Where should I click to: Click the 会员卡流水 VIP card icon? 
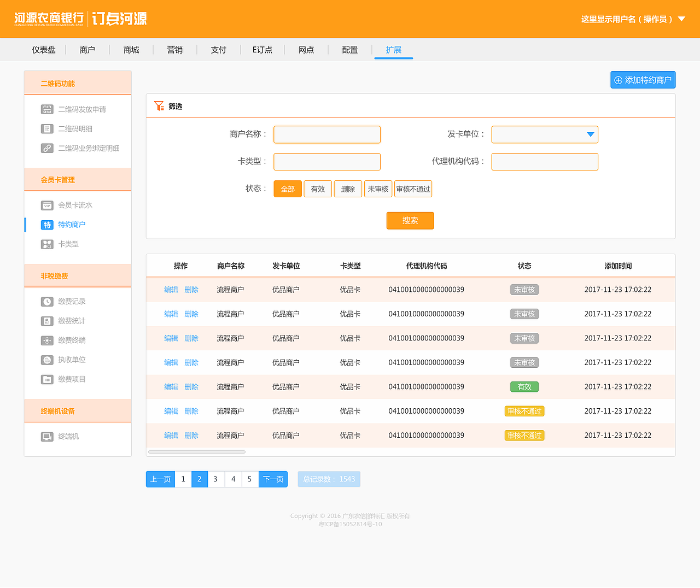(x=47, y=205)
